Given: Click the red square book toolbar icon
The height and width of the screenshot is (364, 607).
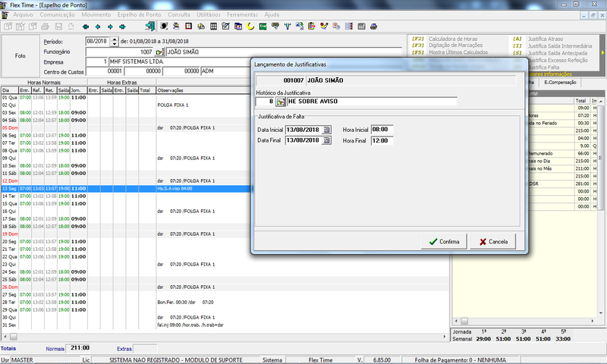Looking at the screenshot, I should pos(188,27).
